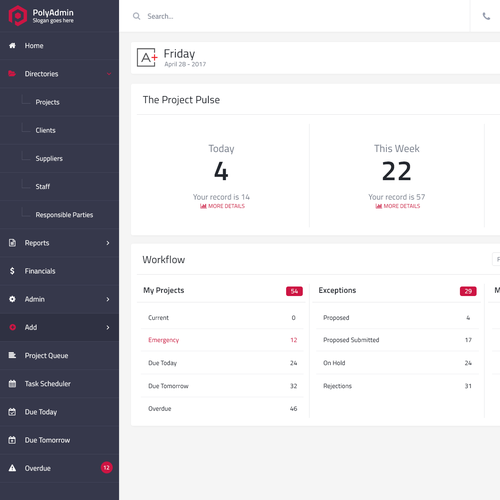Select the Due Today row in Workflow
Screen dimensions: 500x500
222,363
